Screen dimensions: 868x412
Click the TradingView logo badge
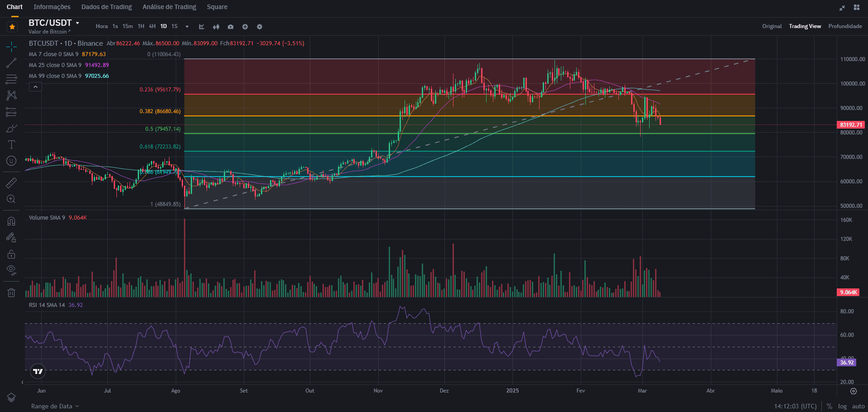[x=38, y=372]
